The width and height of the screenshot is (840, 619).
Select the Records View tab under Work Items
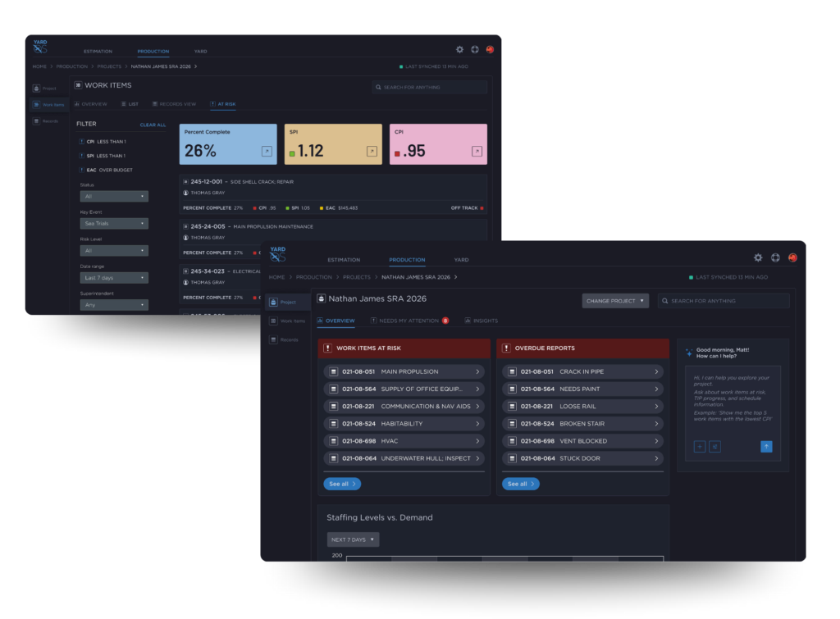(x=173, y=104)
